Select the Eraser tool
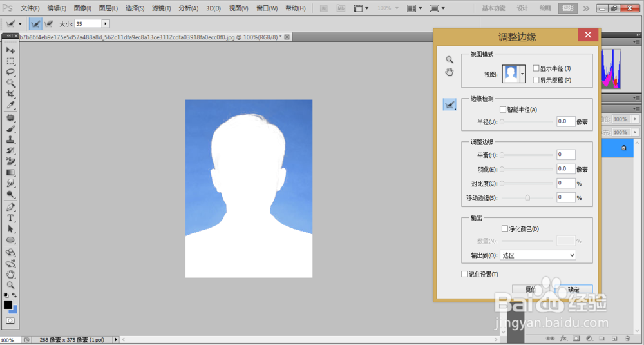644x345 pixels. click(10, 161)
